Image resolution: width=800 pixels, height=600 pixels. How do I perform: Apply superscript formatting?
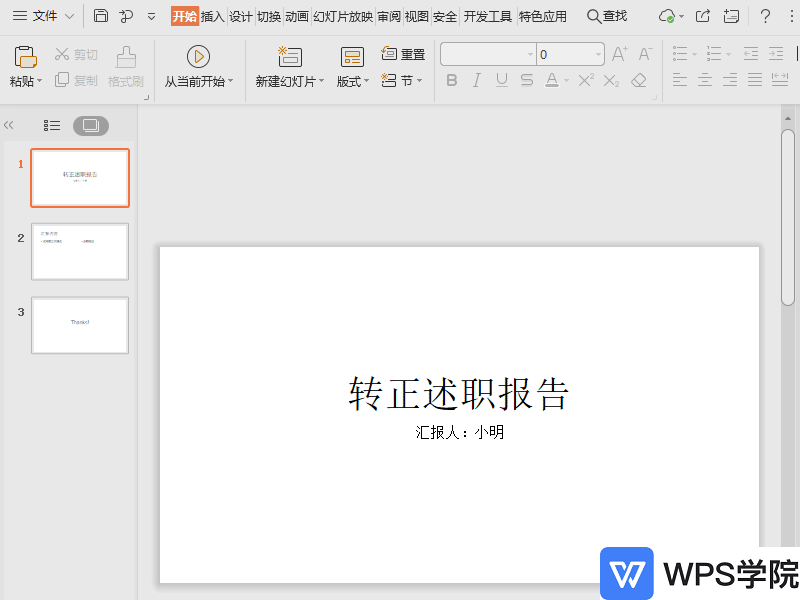click(x=586, y=79)
